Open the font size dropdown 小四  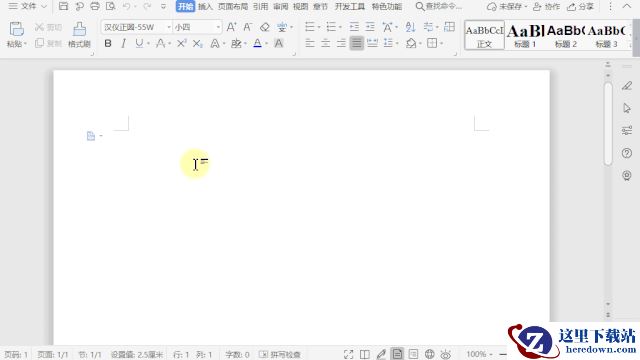tap(197, 27)
